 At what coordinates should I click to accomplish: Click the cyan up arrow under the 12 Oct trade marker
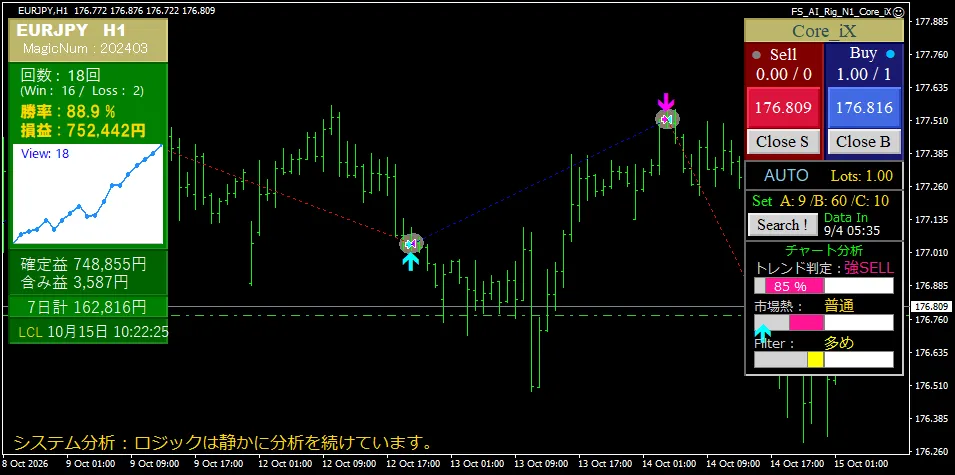click(411, 261)
